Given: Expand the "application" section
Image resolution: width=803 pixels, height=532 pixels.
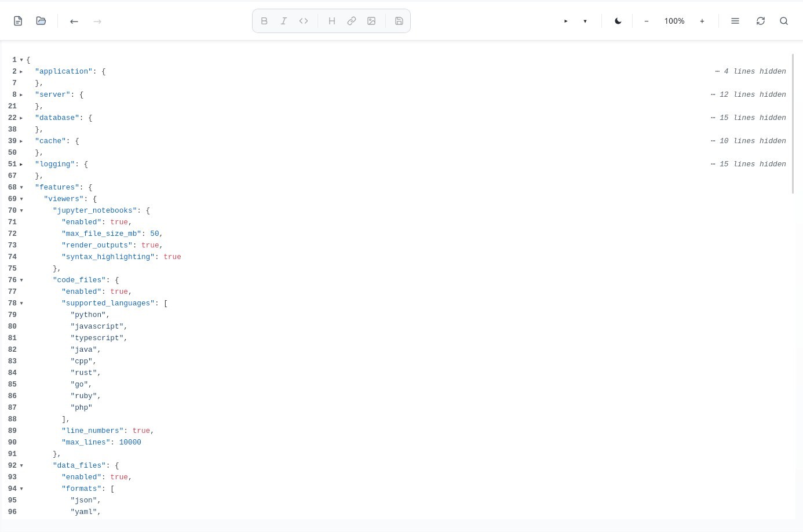Looking at the screenshot, I should [x=21, y=71].
